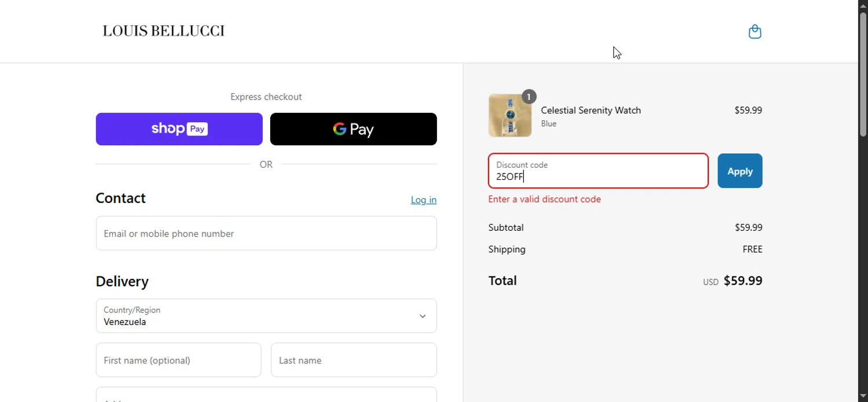Click the Celestial Serenity Watch thumbnail
Viewport: 868px width, 402px height.
510,116
